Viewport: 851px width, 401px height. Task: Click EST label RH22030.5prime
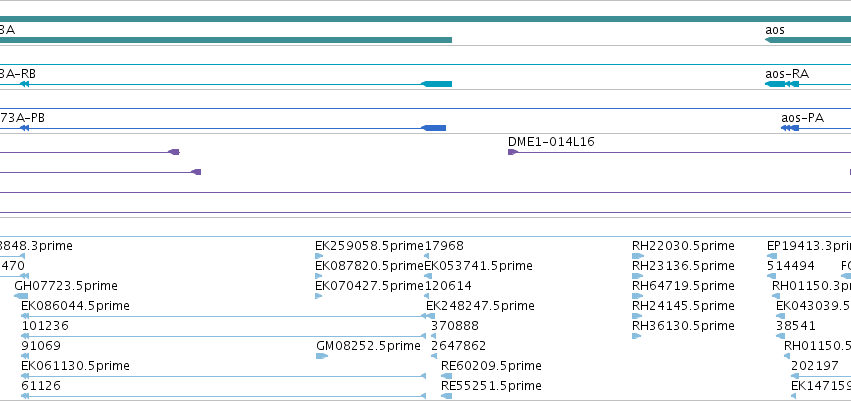point(683,246)
